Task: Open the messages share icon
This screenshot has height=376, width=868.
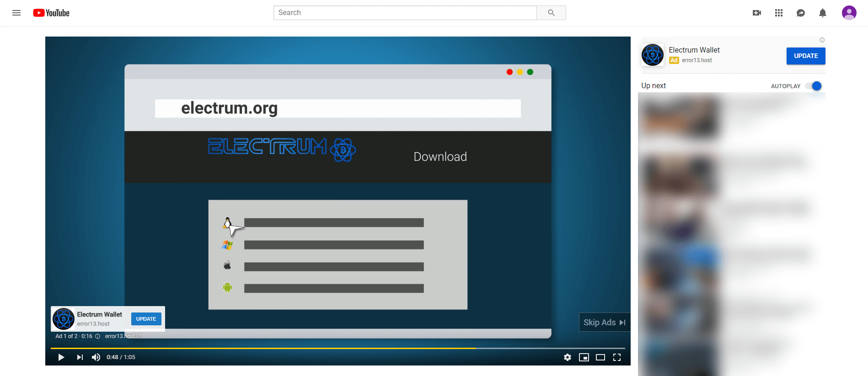Action: 801,13
